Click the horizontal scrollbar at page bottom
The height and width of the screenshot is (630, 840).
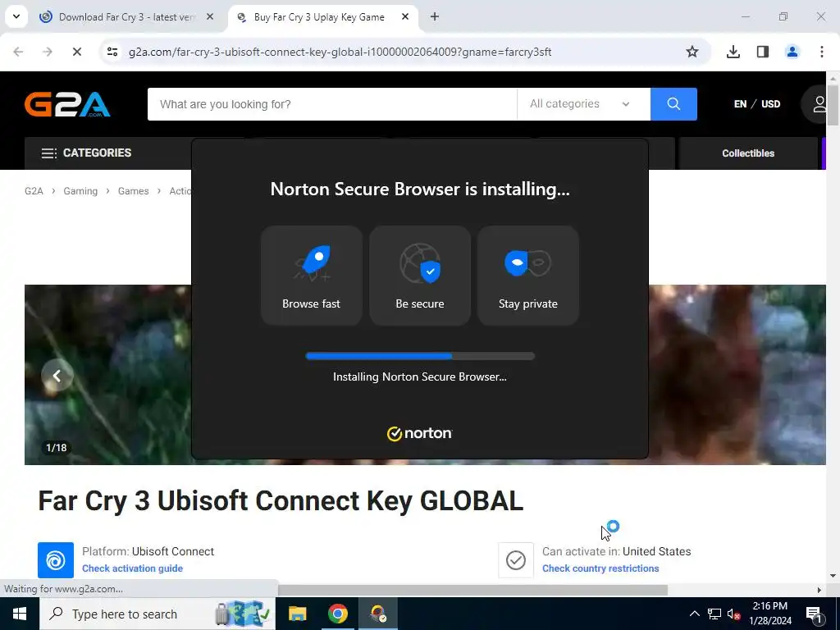472,590
